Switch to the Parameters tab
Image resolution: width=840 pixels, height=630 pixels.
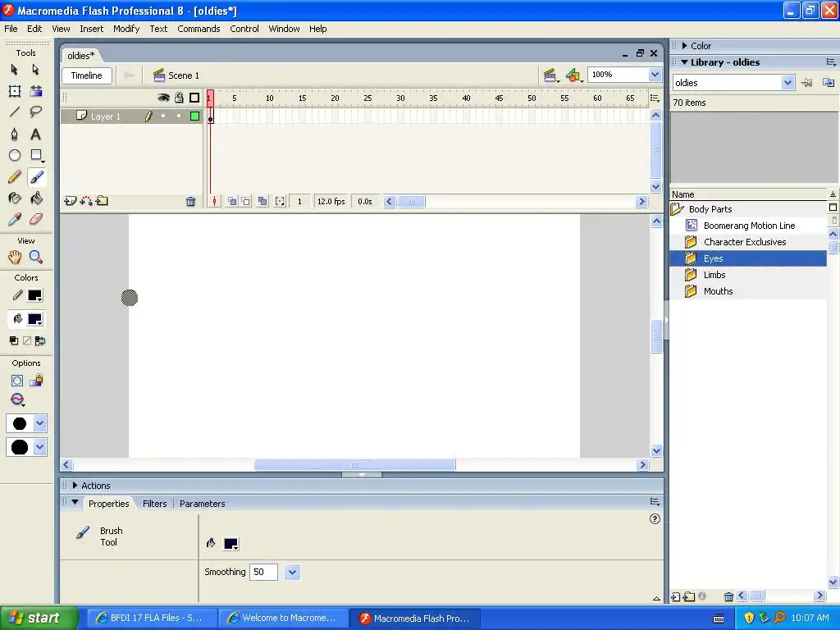202,504
